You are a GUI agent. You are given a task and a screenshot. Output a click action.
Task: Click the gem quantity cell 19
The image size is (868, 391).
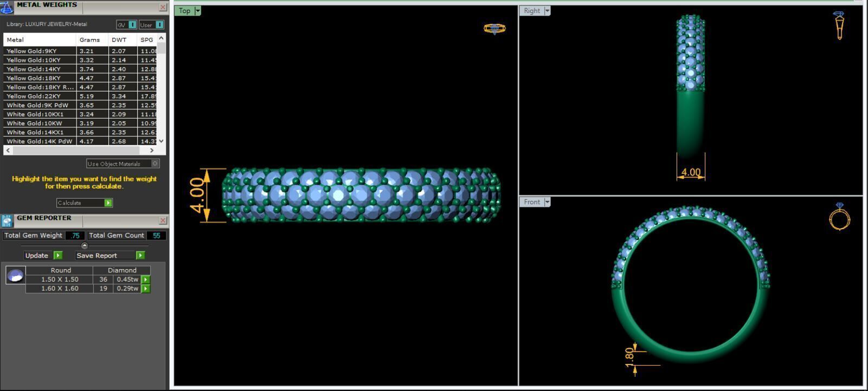pyautogui.click(x=103, y=289)
